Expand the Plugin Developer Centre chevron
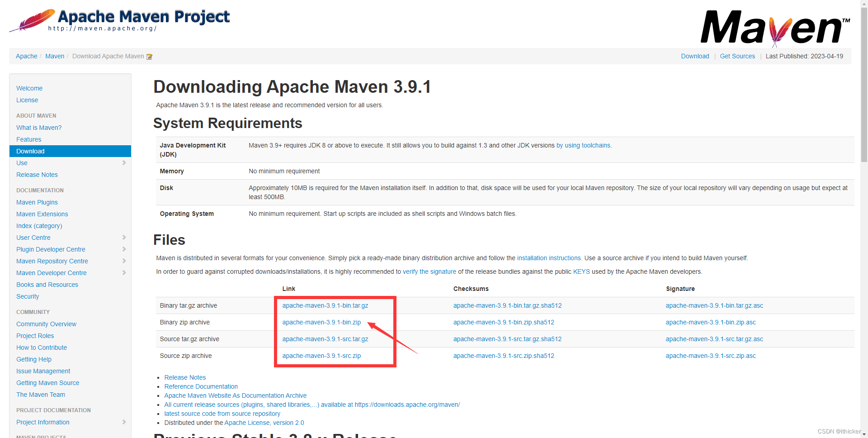This screenshot has height=438, width=868. 124,249
